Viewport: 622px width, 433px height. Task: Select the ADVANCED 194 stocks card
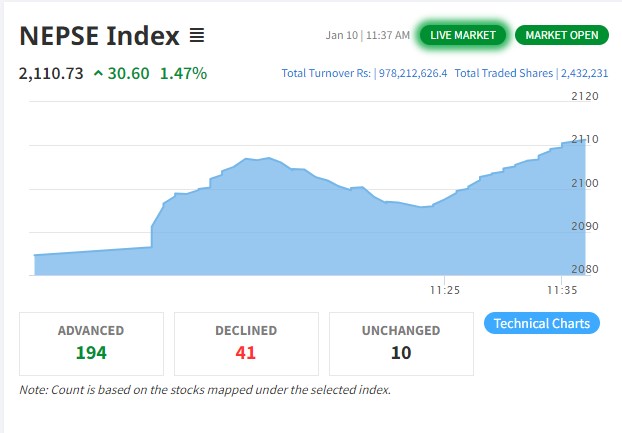pyautogui.click(x=91, y=342)
